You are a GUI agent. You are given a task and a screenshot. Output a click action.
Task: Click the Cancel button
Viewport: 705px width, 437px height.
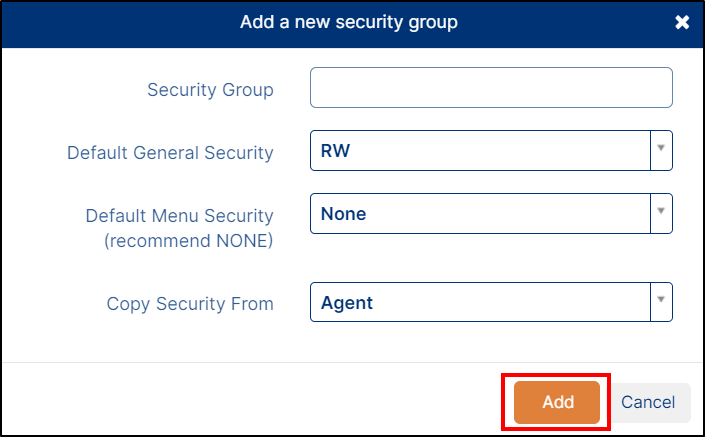tap(648, 402)
